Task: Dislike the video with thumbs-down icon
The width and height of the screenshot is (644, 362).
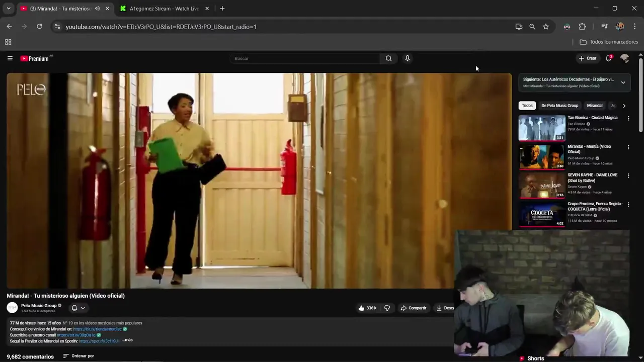Action: [387, 308]
